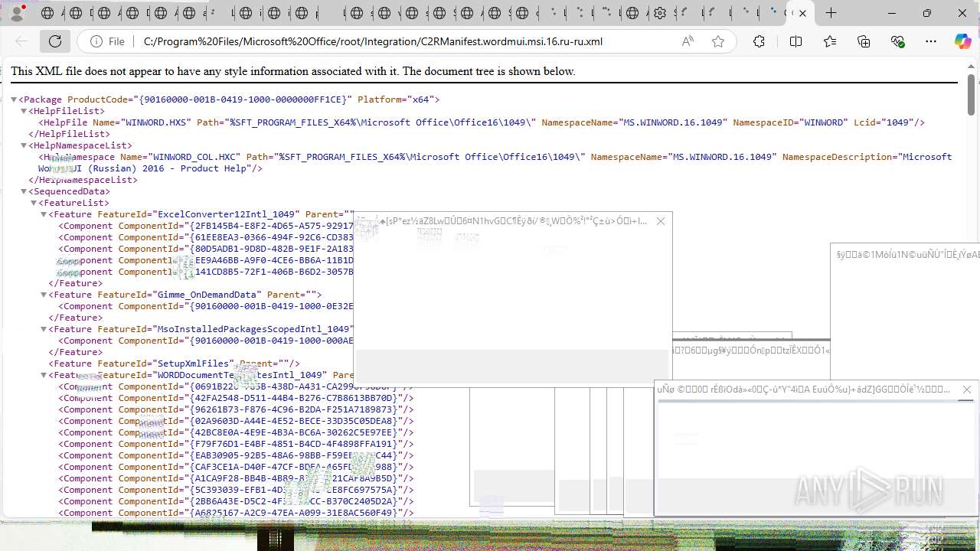Refresh the current XML page
The height and width of the screenshot is (551, 980).
tap(55, 41)
